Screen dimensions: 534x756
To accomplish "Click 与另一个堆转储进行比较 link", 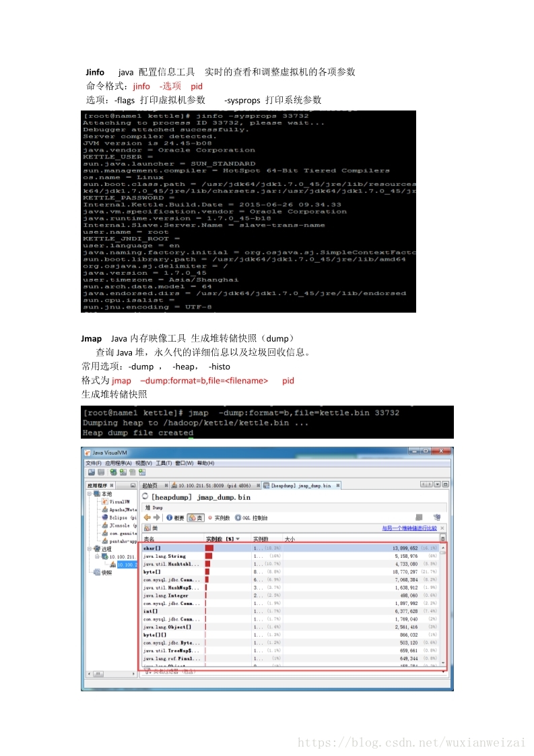I will coord(409,528).
